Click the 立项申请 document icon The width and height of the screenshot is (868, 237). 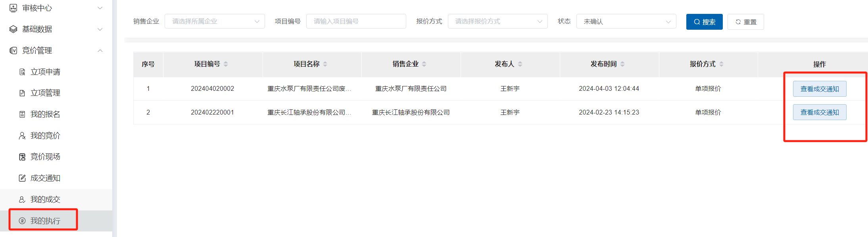click(x=22, y=72)
